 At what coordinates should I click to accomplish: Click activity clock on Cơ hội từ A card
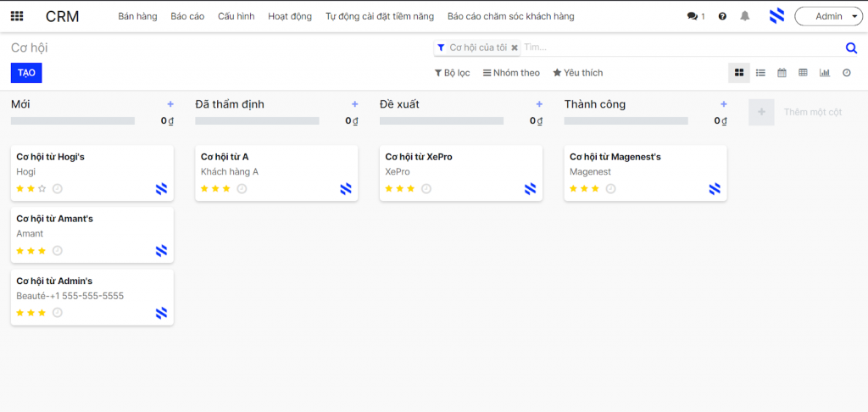(x=242, y=189)
